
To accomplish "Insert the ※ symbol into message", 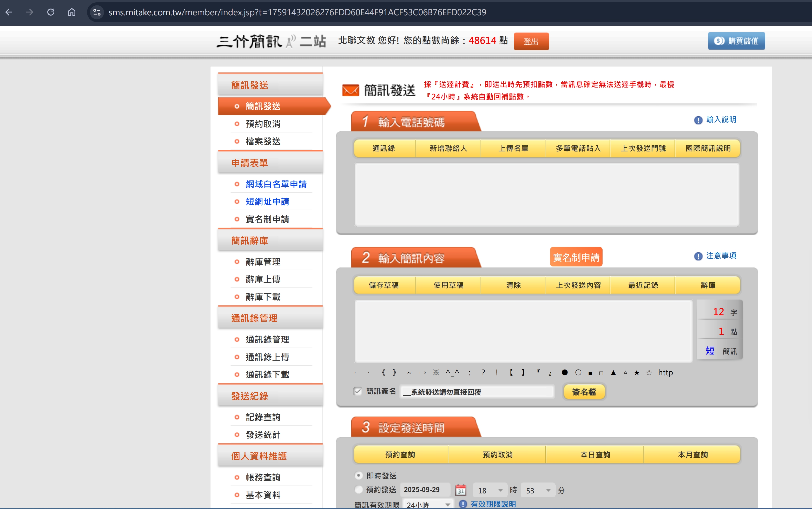I will coord(436,372).
